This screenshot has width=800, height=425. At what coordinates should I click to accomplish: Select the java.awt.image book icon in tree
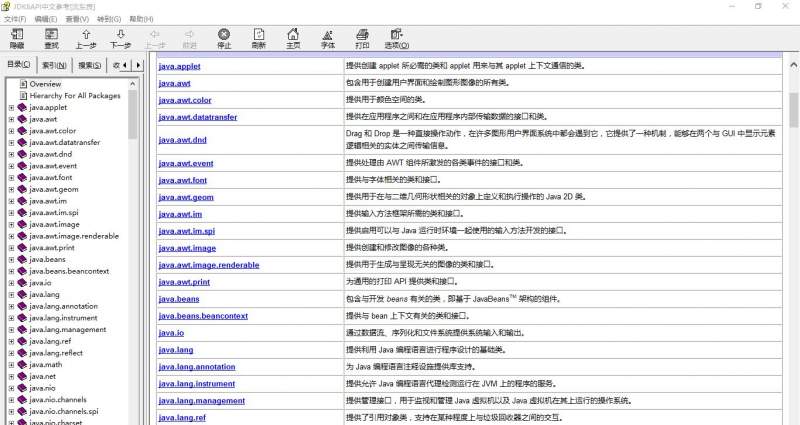(x=22, y=224)
